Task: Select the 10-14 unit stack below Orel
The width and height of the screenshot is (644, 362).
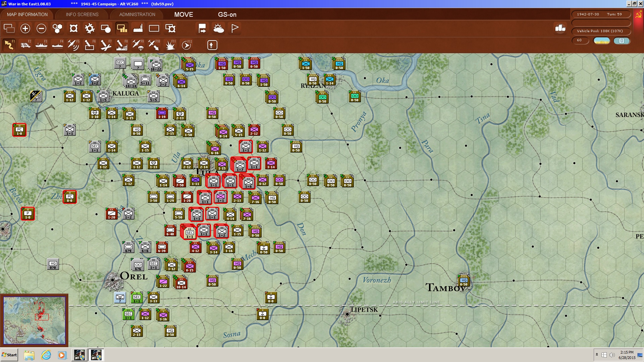Action: [x=180, y=282]
